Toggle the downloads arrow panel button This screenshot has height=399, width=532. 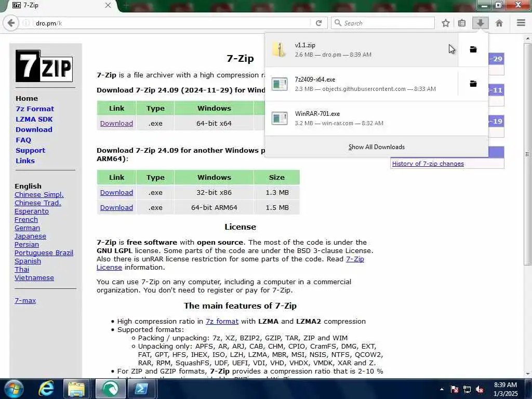coord(481,23)
